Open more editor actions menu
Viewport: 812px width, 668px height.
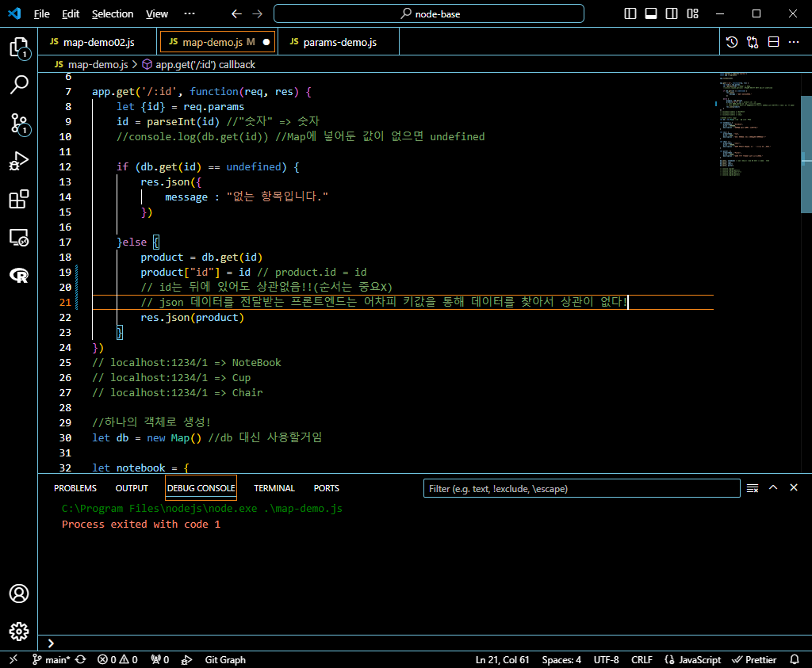[x=794, y=42]
